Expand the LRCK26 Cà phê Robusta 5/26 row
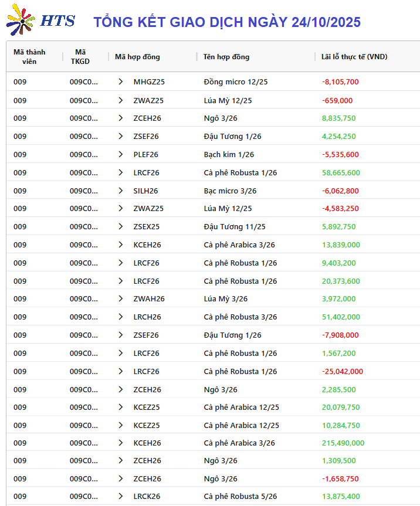The height and width of the screenshot is (506, 420). point(121,497)
